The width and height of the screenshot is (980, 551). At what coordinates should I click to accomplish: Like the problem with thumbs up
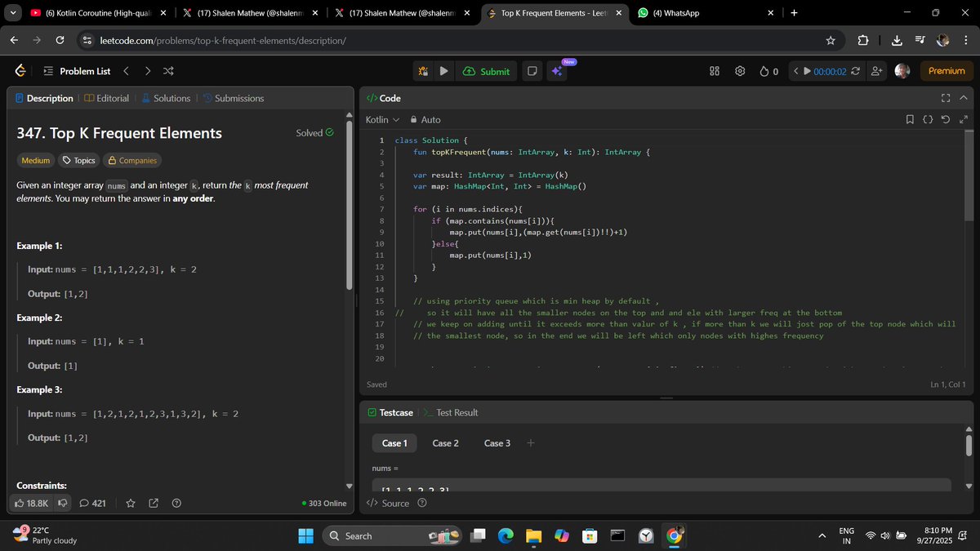click(32, 503)
